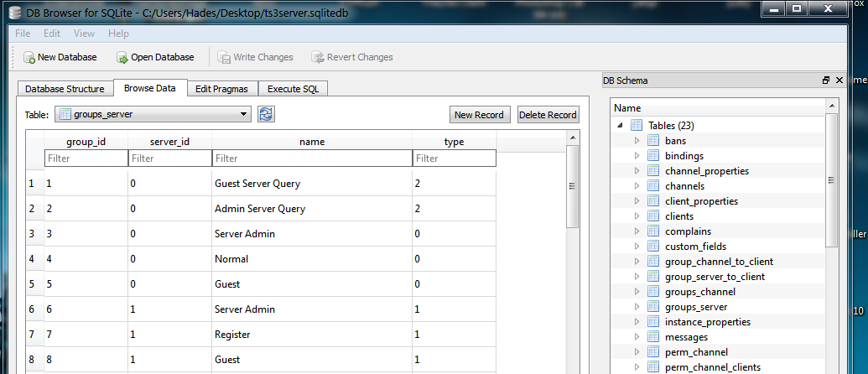Click the type filter field
The image size is (868, 374).
pyautogui.click(x=455, y=158)
